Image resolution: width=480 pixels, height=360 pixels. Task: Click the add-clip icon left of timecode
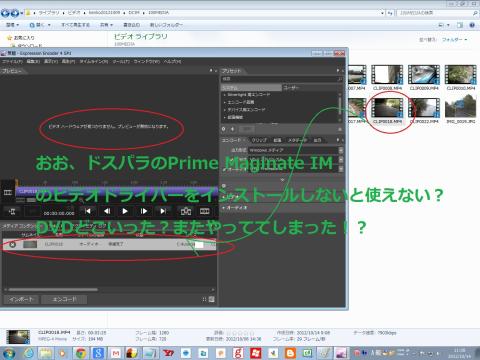tap(12, 211)
